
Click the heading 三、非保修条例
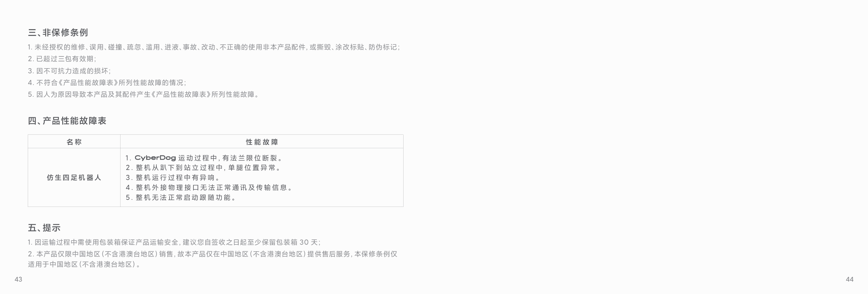point(58,33)
